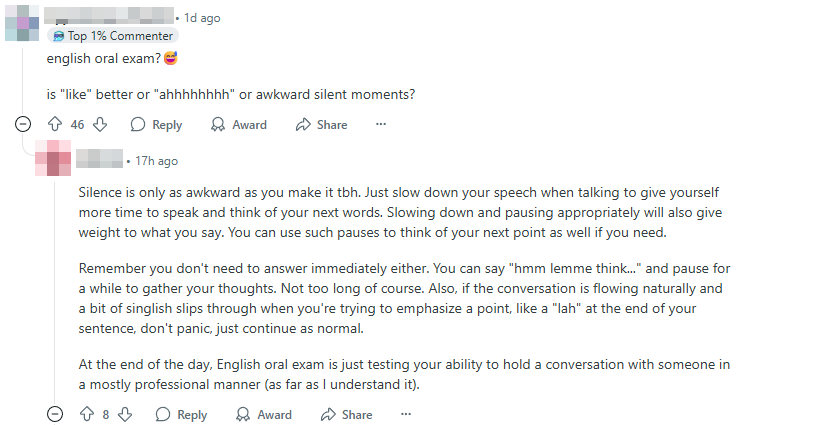Downvote the 46-vote English oral exam comment
Image resolution: width=815 pixels, height=425 pixels.
100,125
